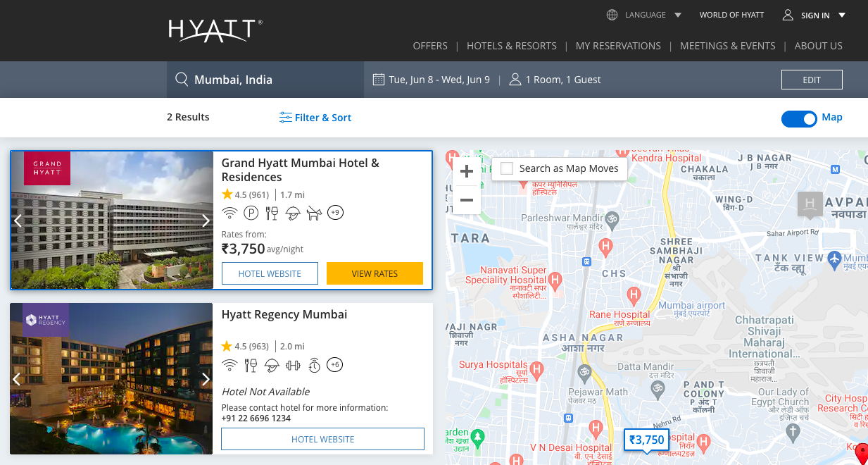Viewport: 868px width, 465px height.
Task: Zoom out using the map minus control
Action: [x=466, y=200]
